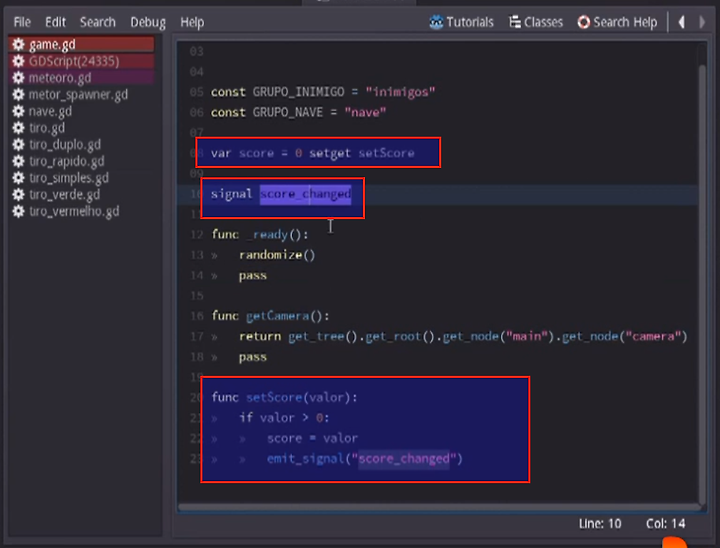Image resolution: width=720 pixels, height=548 pixels.
Task: Click the gear icon beside tiro_vermelho.gd
Action: [18, 211]
